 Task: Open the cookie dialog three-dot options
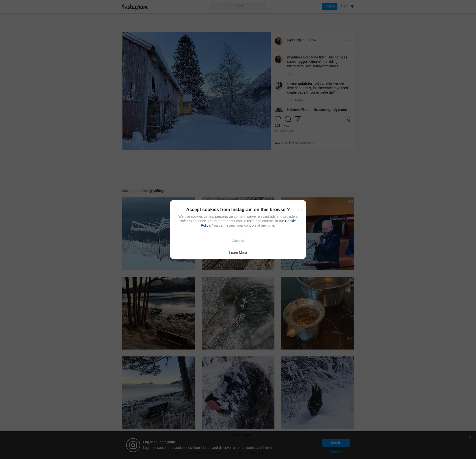point(300,210)
